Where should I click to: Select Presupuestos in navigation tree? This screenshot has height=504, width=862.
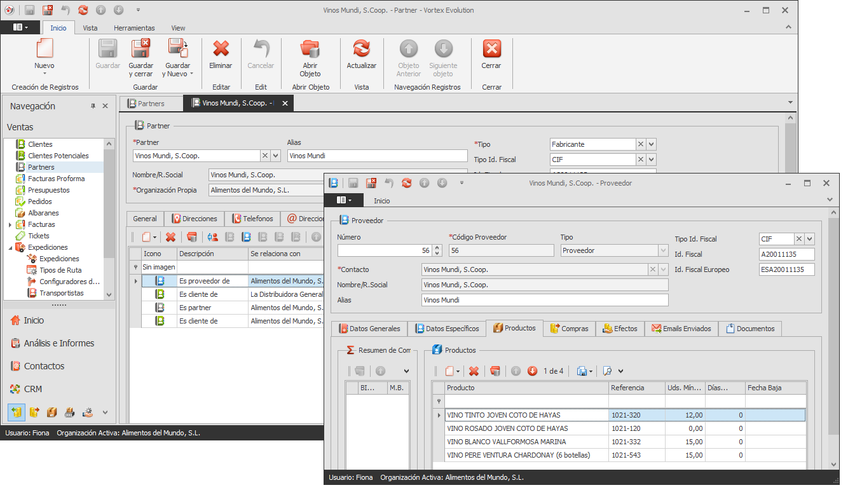click(x=49, y=190)
